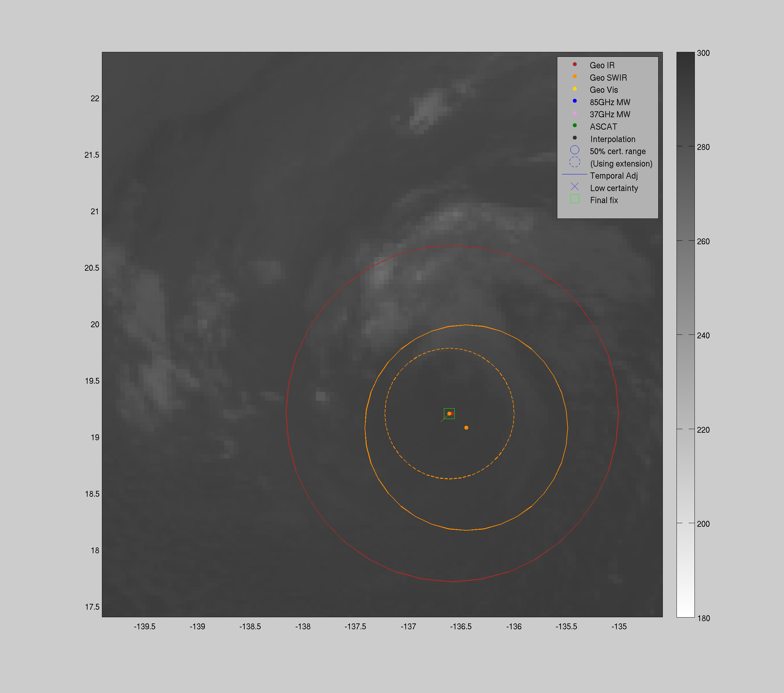The image size is (784, 693).
Task: Click the yellow Geo Vis legend dot
Action: [x=575, y=89]
